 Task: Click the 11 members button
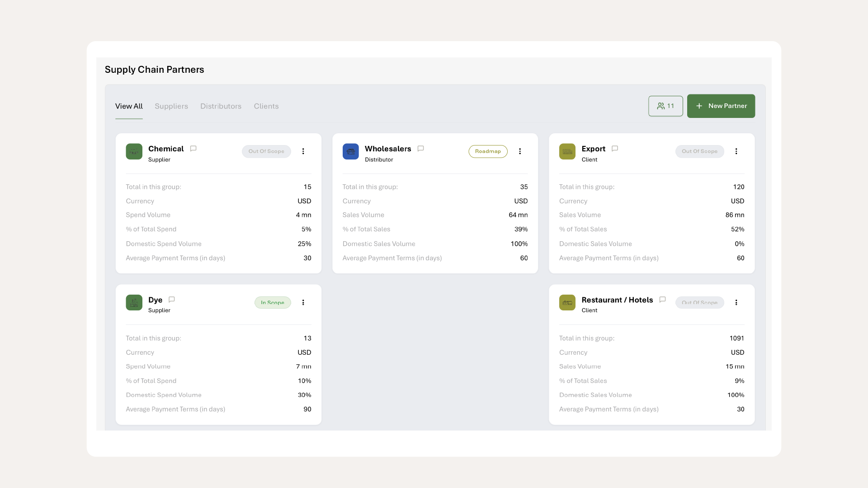tap(665, 106)
